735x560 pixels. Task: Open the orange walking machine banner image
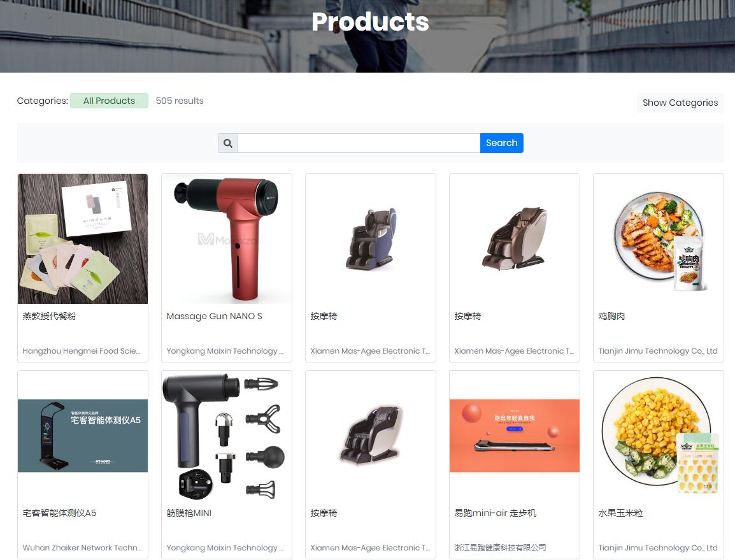pyautogui.click(x=515, y=436)
